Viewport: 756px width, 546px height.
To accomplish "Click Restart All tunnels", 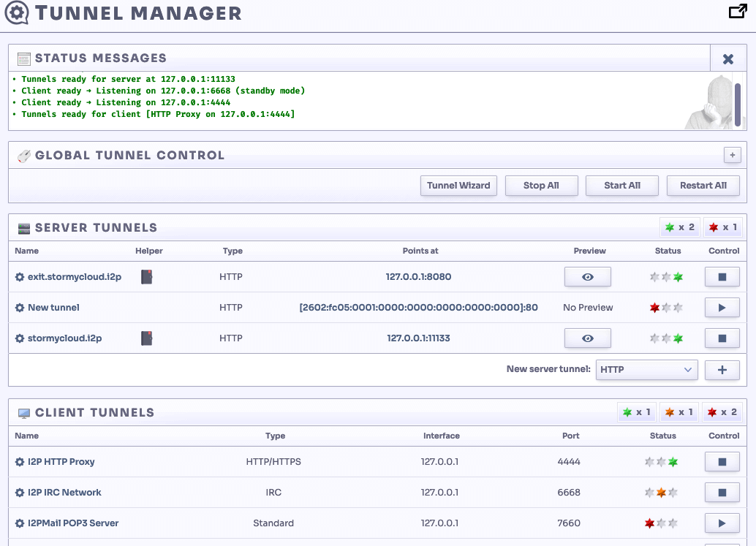I will pos(703,185).
